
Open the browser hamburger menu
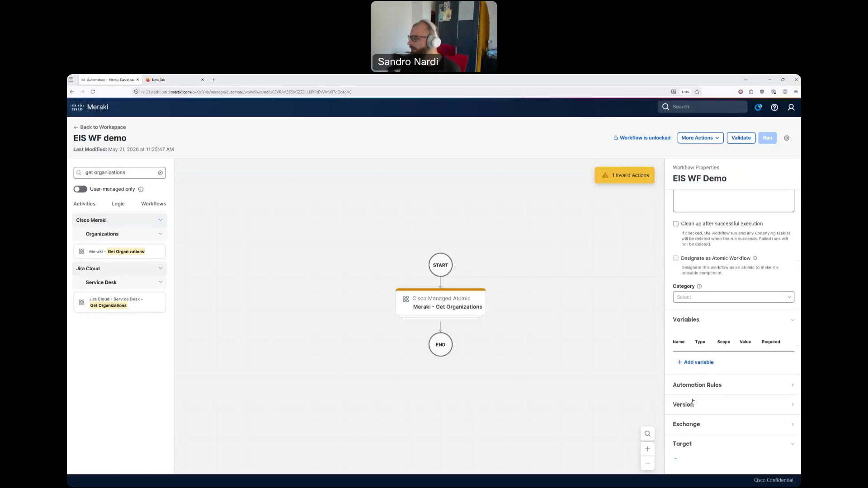(x=796, y=92)
